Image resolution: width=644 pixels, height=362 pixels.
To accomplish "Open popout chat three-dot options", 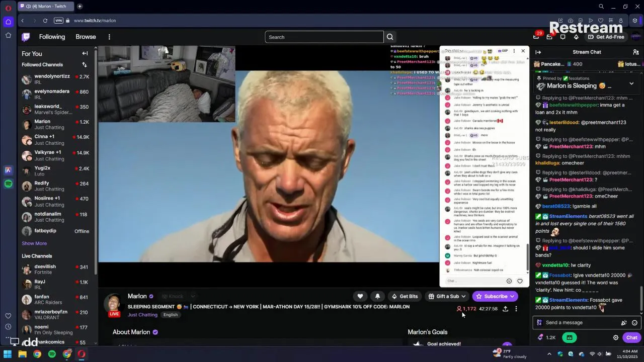I will (x=514, y=51).
